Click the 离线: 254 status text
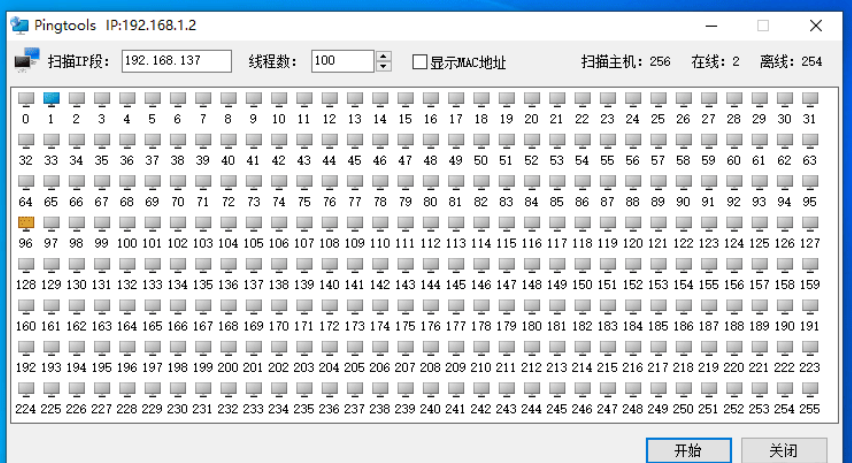Viewport: 852px width, 463px height. coord(791,62)
